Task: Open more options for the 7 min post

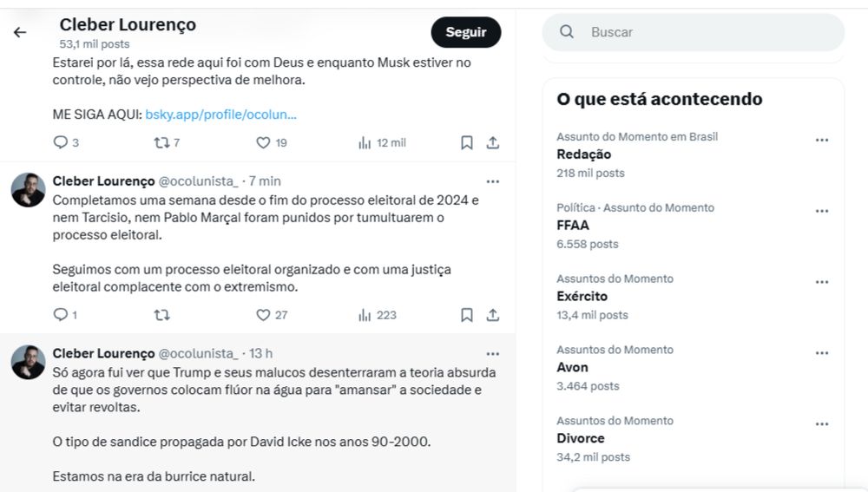Action: (x=493, y=181)
